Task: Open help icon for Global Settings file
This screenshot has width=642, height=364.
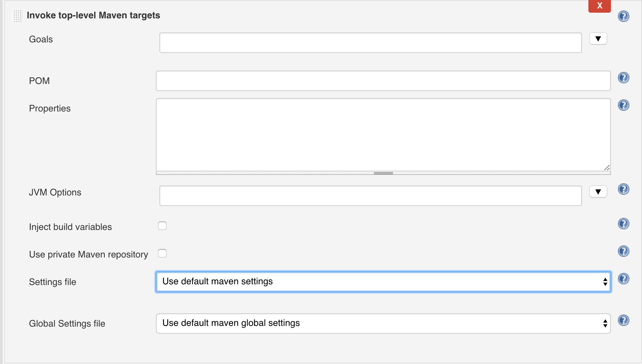Action: [623, 320]
